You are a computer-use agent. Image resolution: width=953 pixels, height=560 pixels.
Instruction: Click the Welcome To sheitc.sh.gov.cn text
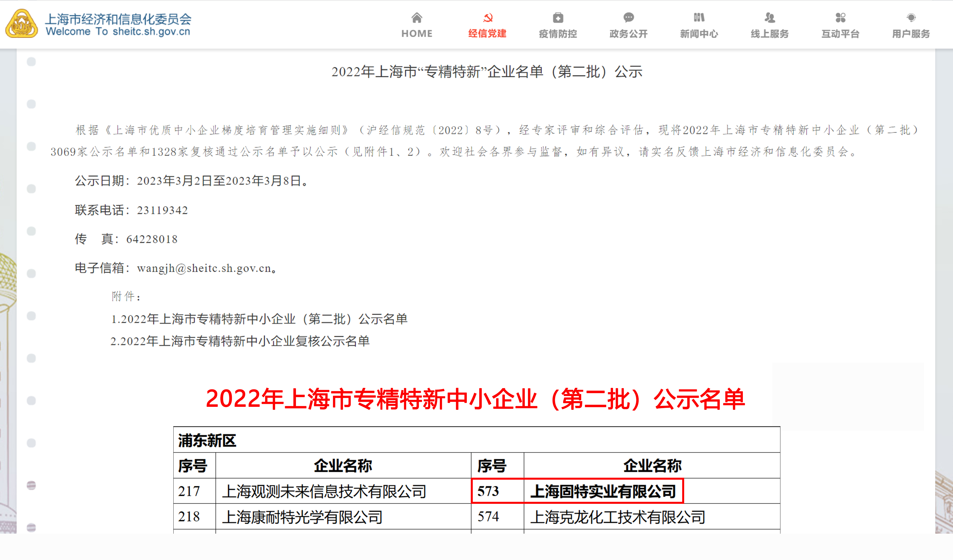coord(118,31)
